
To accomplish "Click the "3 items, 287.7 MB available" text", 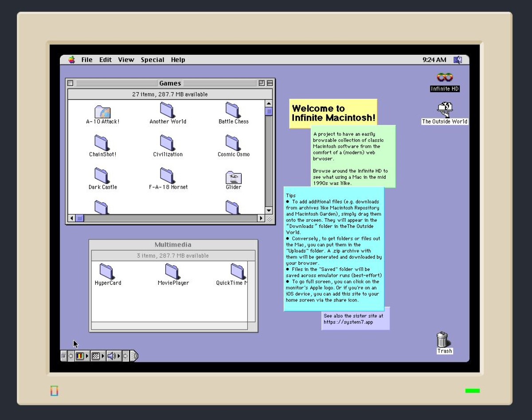I will tap(172, 256).
